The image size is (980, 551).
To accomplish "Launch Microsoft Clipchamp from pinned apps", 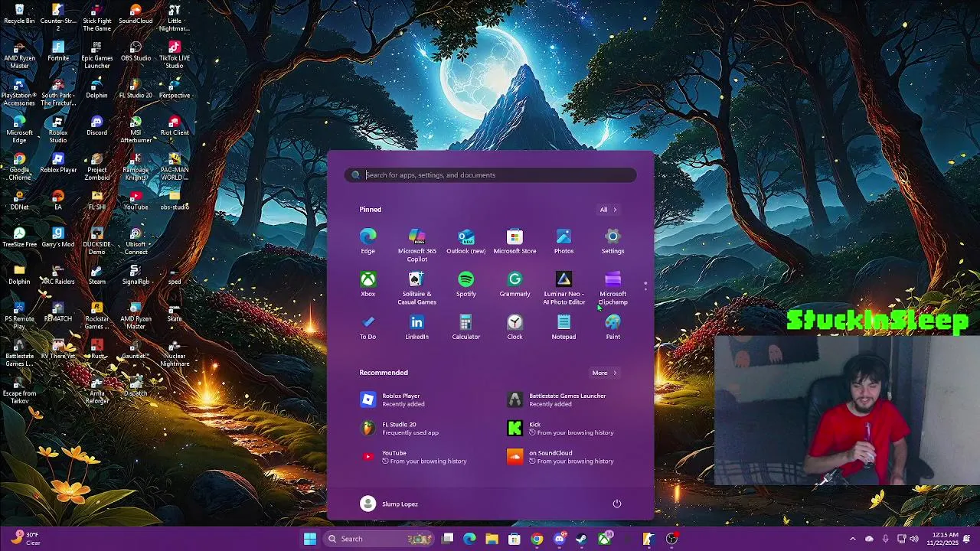I will (x=612, y=288).
